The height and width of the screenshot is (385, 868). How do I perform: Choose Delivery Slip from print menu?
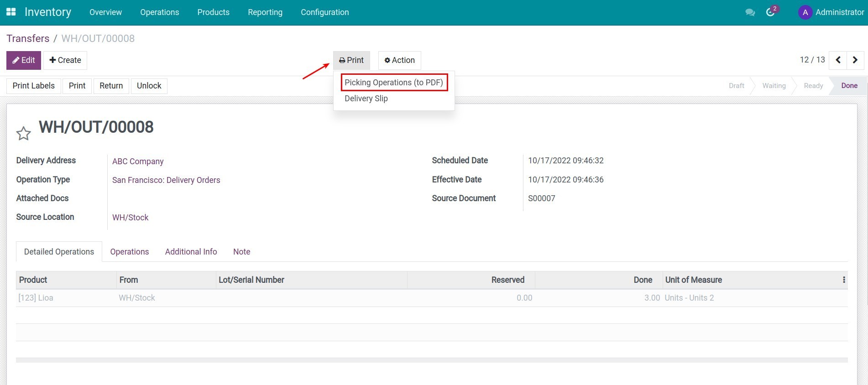(366, 99)
